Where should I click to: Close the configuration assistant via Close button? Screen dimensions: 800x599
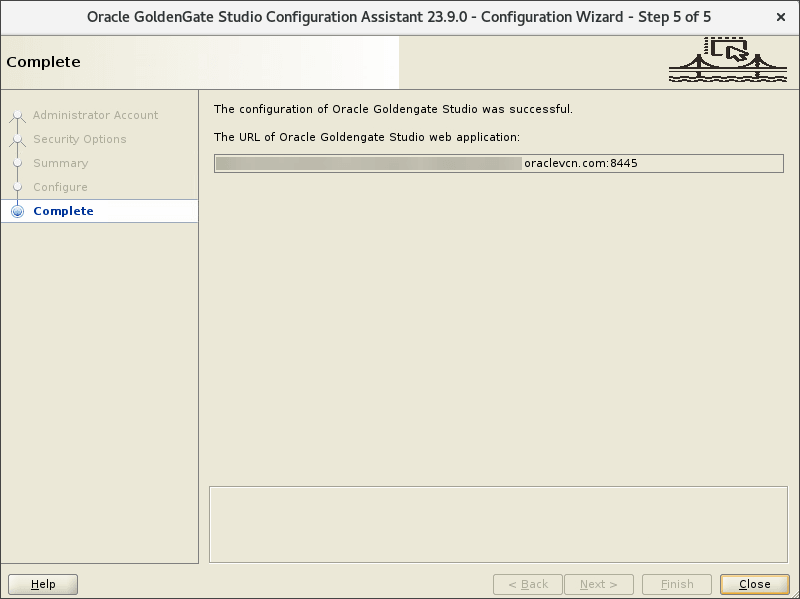click(x=754, y=584)
